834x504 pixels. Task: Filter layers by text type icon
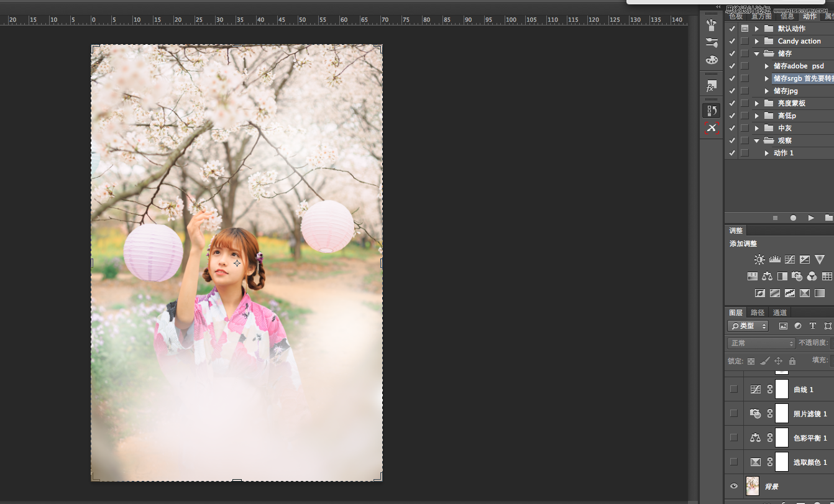click(x=812, y=326)
